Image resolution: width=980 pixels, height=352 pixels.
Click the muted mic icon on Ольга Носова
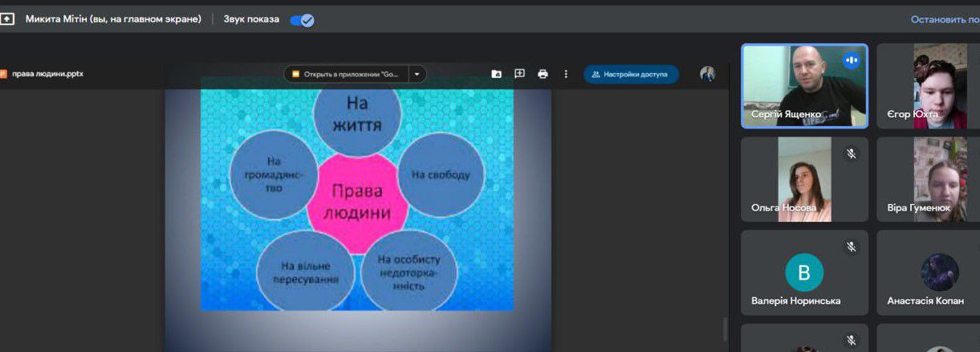(851, 153)
